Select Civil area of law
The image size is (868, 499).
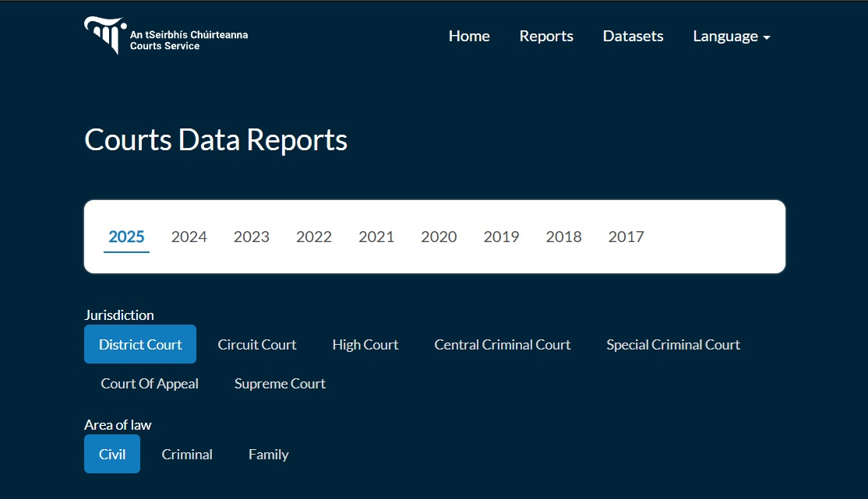coord(112,454)
